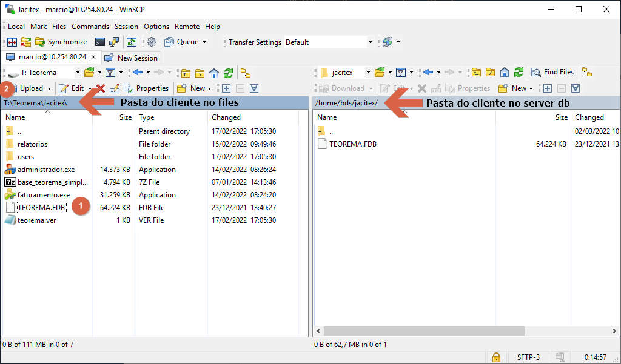Click the Find Files button
Image resolution: width=621 pixels, height=364 pixels.
pos(553,72)
